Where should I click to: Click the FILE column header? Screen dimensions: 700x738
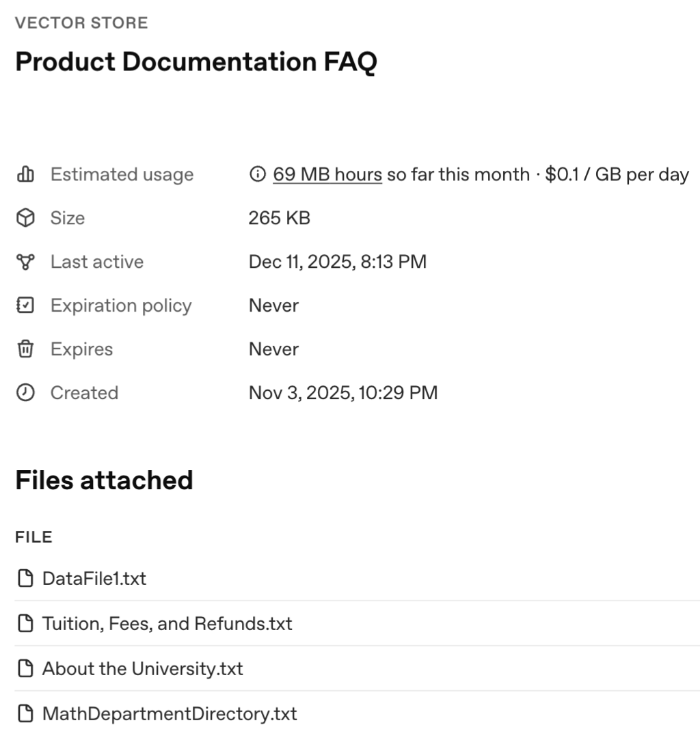tap(33, 537)
